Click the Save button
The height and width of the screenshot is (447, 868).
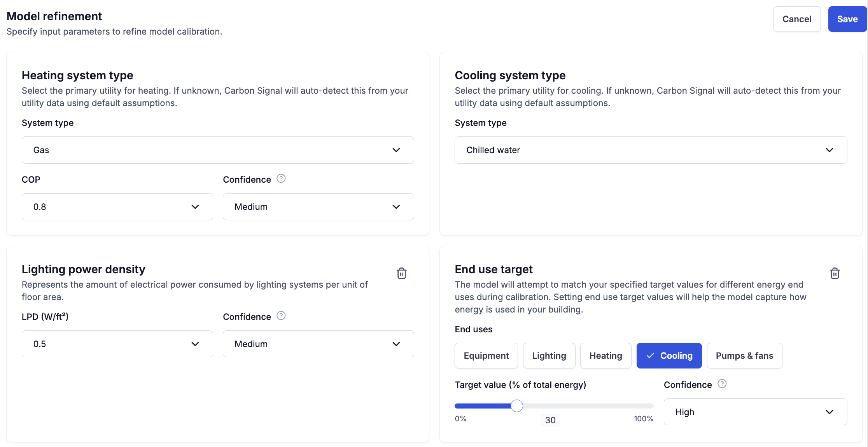[x=847, y=19]
